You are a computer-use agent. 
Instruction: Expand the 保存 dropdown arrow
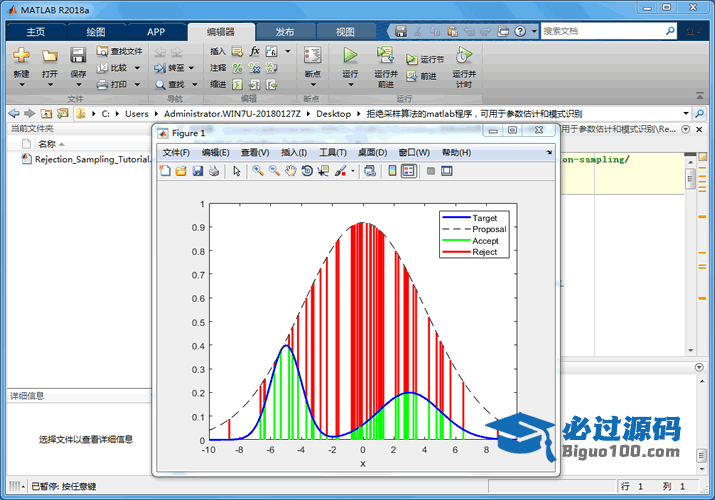pyautogui.click(x=78, y=85)
